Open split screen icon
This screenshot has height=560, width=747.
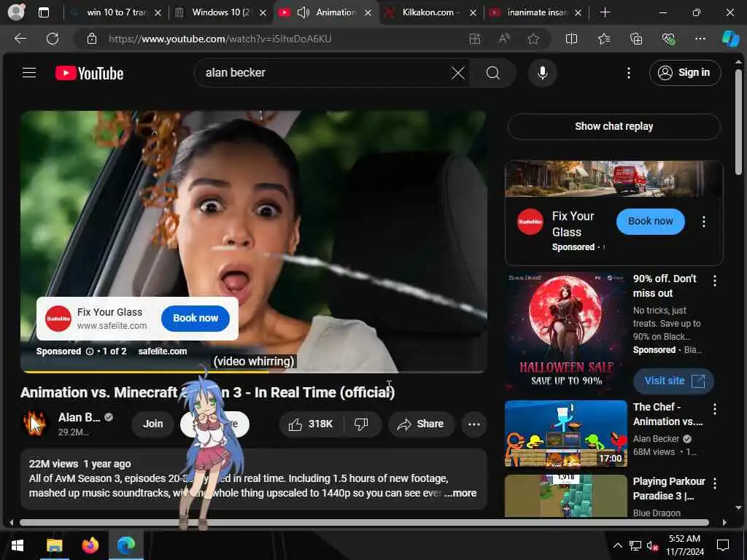point(571,39)
